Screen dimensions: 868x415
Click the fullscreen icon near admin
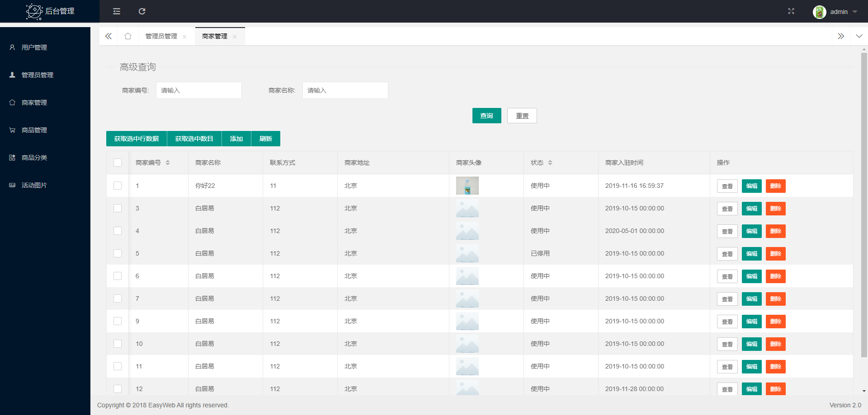point(791,11)
